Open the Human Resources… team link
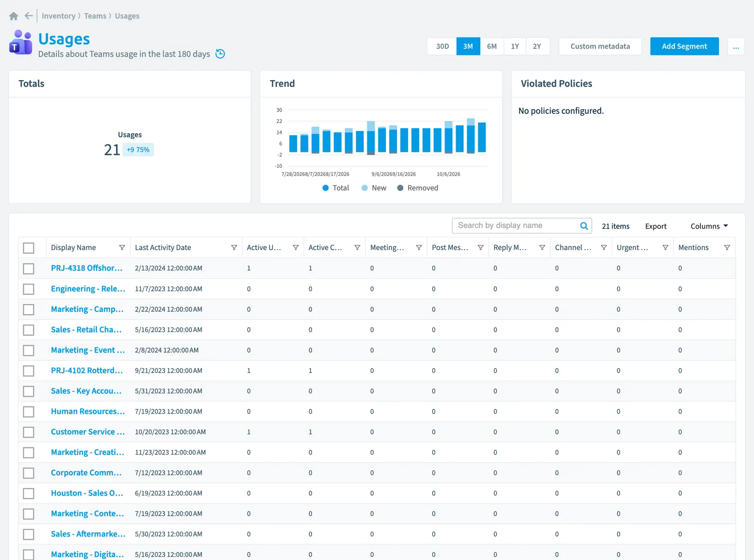754x560 pixels. pyautogui.click(x=88, y=411)
